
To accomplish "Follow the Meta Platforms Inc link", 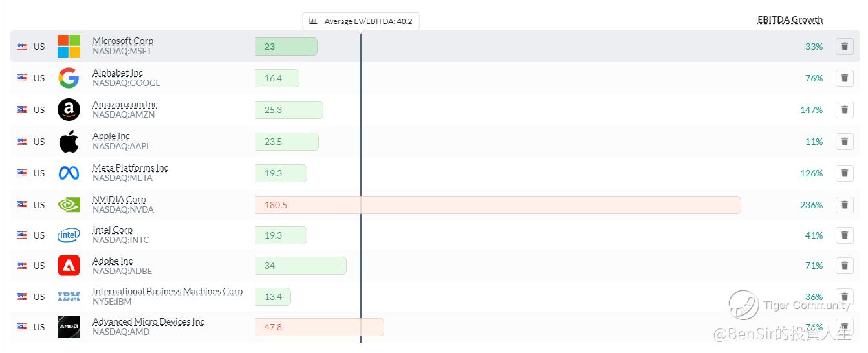I will (x=130, y=168).
